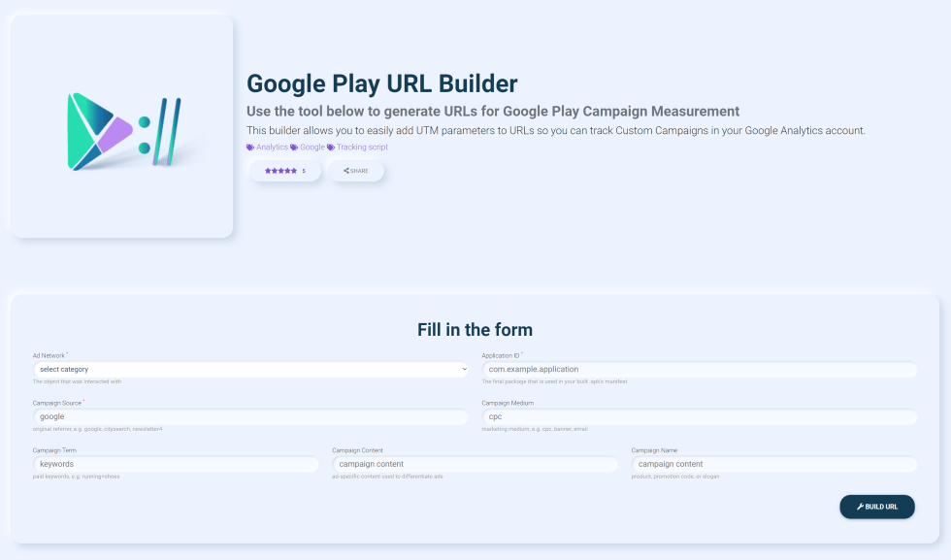The width and height of the screenshot is (951, 560).
Task: Click hint 'product, promotion code, or slogan'
Action: pyautogui.click(x=675, y=477)
